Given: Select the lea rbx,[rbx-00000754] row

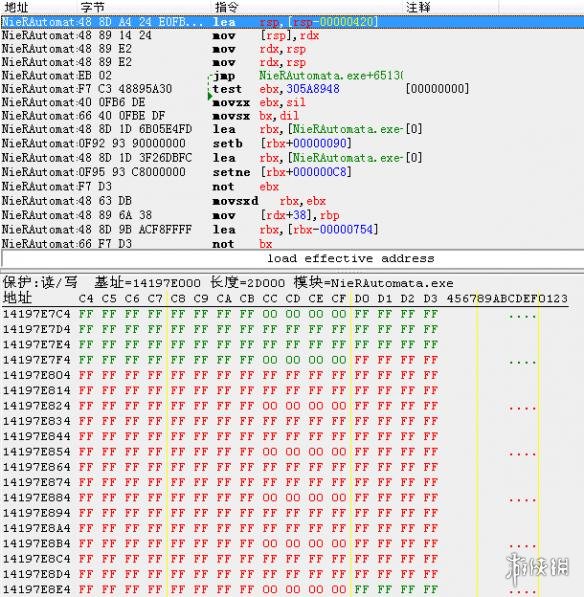Looking at the screenshot, I should coord(292,229).
